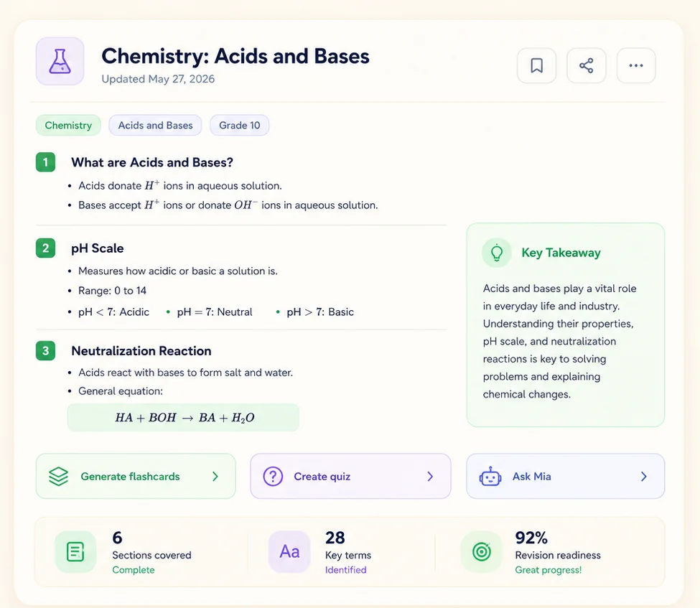Click 'Acids react with bases' bullet

click(185, 373)
